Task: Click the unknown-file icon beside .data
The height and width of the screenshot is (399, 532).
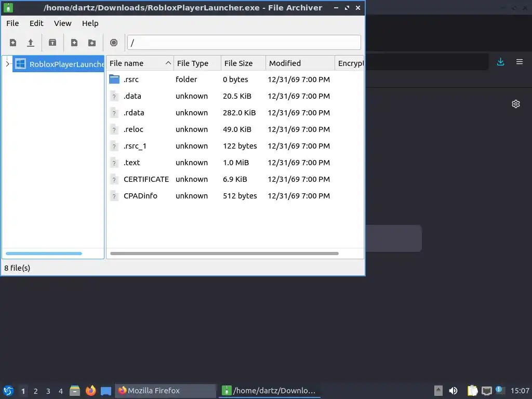Action: coord(114,96)
